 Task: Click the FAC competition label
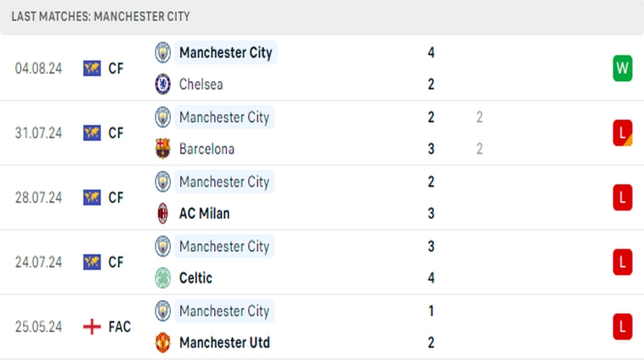click(119, 327)
